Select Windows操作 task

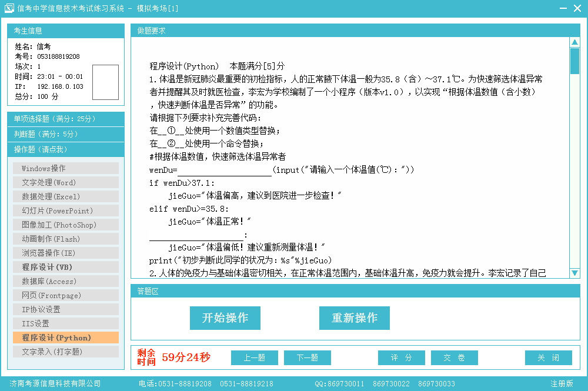tap(66, 168)
